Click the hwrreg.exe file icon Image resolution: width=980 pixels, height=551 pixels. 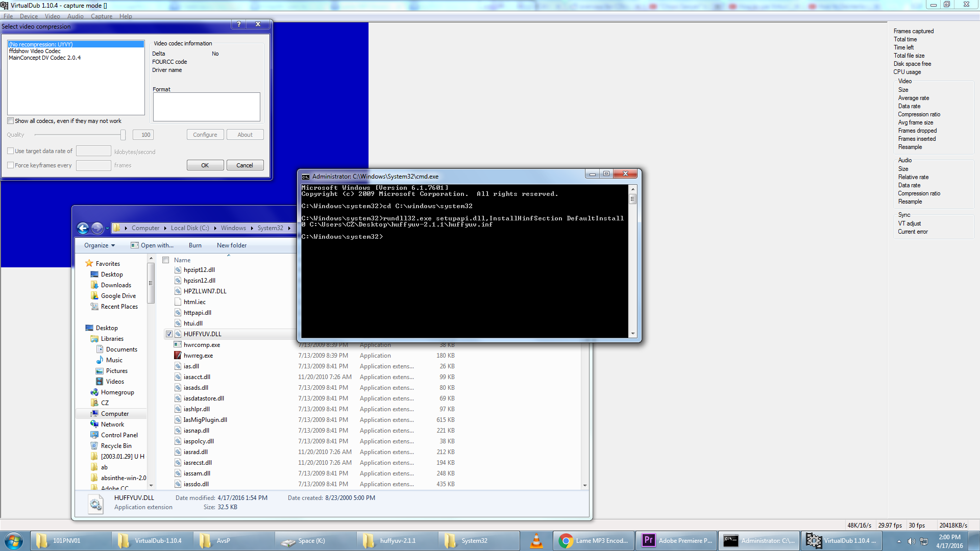(x=178, y=356)
